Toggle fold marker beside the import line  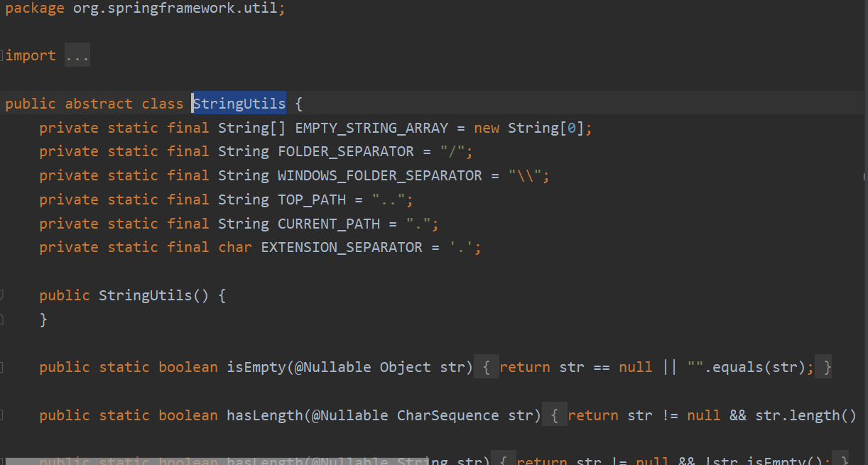pyautogui.click(x=2, y=55)
